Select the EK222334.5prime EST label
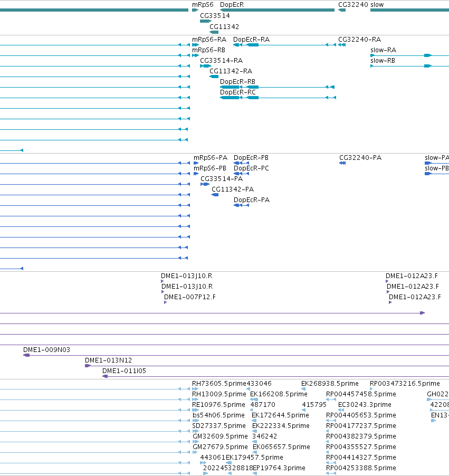The height and width of the screenshot is (476, 449). point(281,426)
